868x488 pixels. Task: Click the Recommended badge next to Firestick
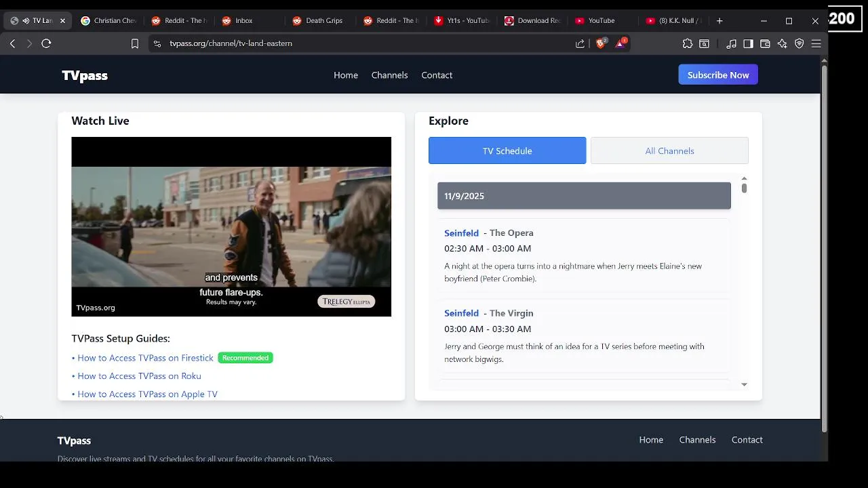coord(245,358)
